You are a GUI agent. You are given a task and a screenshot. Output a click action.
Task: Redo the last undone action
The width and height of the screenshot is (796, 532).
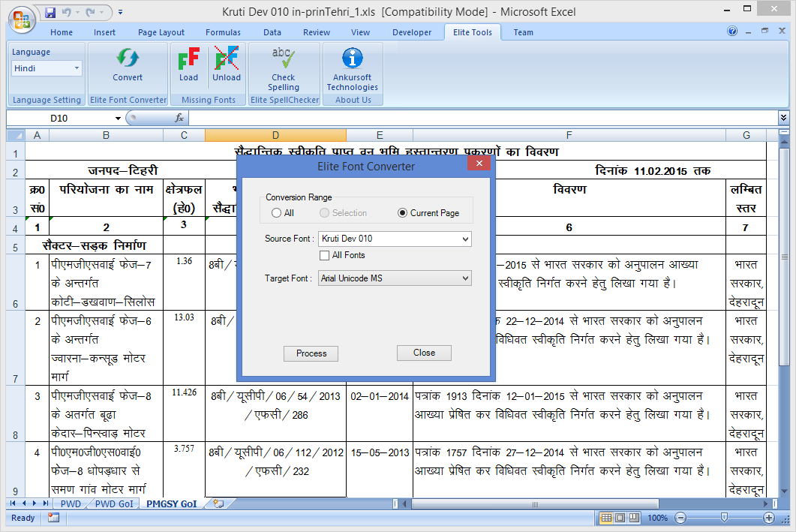[90, 12]
